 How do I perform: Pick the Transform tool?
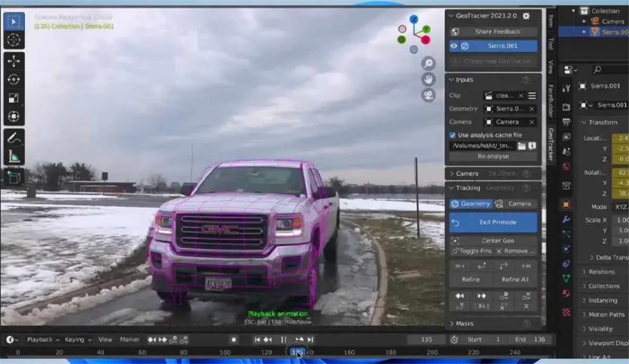coord(14,116)
